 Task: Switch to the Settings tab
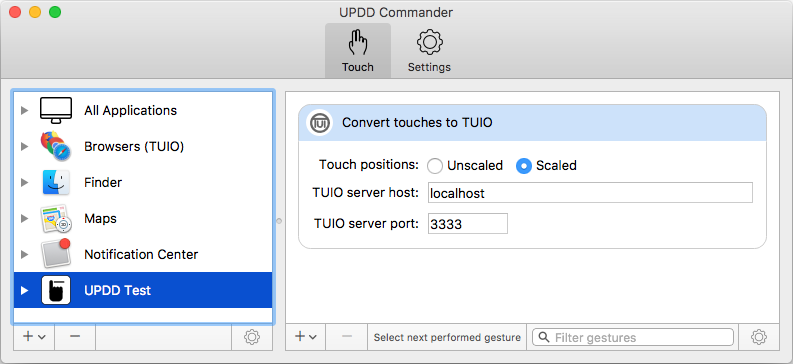point(429,51)
